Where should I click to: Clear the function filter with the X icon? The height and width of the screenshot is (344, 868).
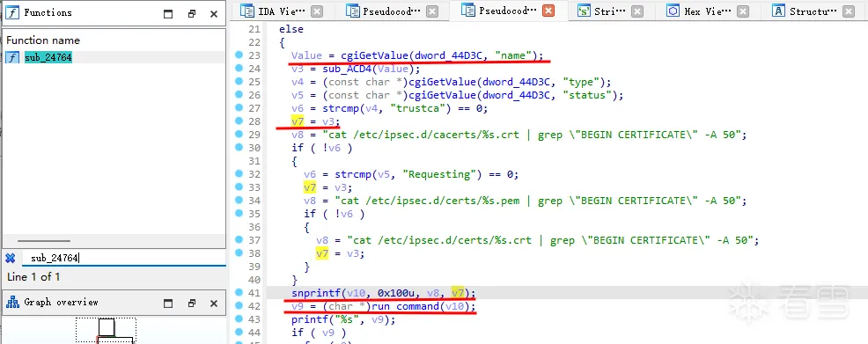tap(10, 258)
